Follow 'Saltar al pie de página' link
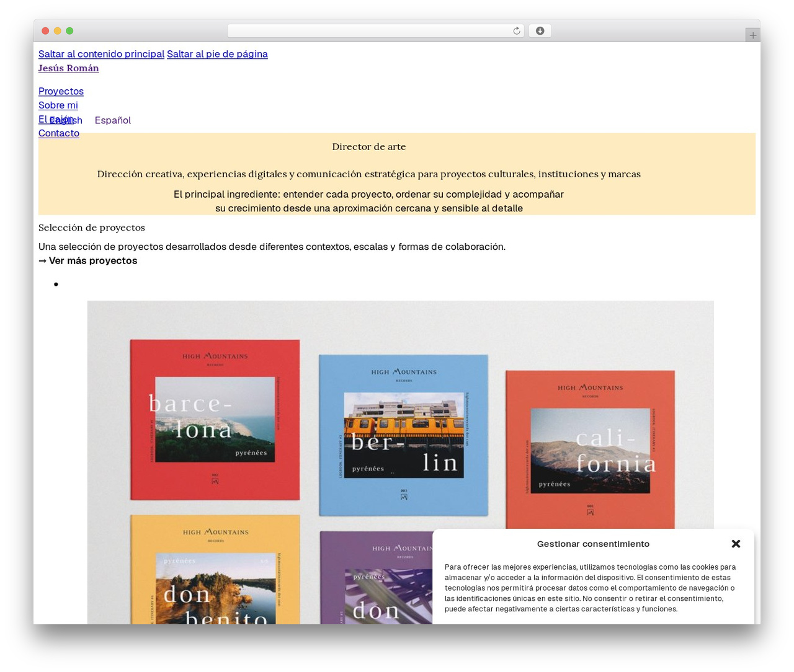Viewport: 794px width, 672px height. (217, 54)
